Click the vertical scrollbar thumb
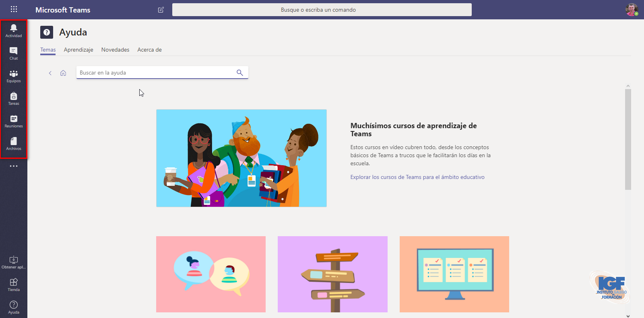 tap(628, 139)
